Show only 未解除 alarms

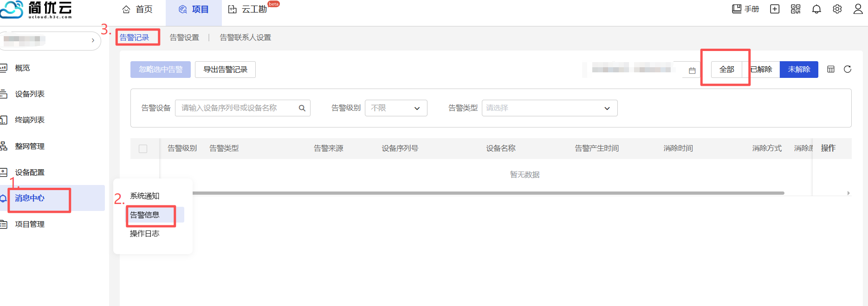coord(799,70)
